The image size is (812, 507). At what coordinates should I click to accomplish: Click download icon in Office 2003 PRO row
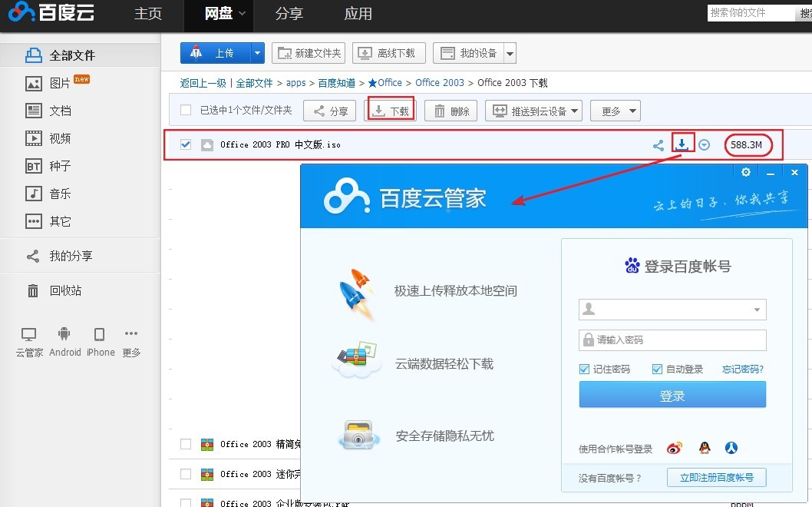coord(682,143)
